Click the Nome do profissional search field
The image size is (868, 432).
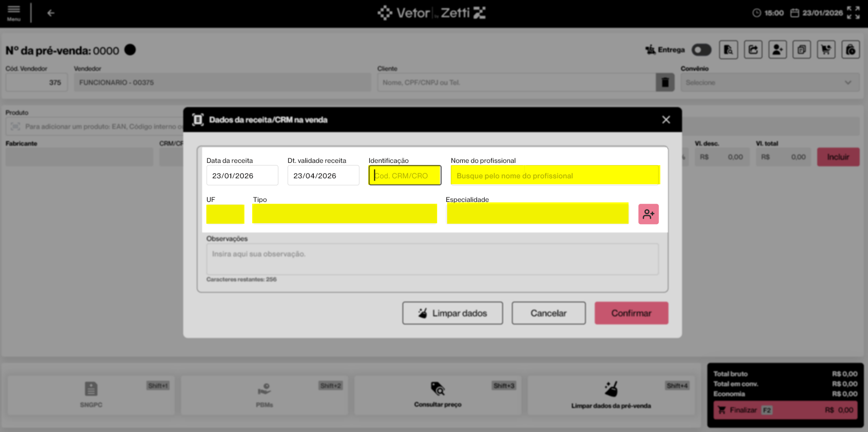pyautogui.click(x=555, y=176)
